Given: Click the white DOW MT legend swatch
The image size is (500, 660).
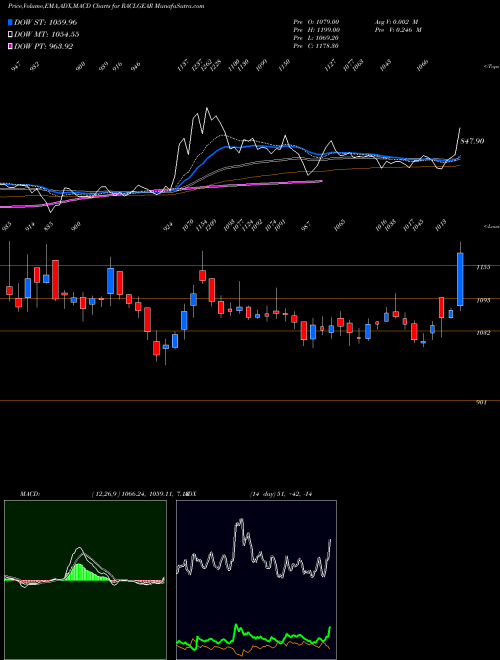Looking at the screenshot, I should coord(10,35).
